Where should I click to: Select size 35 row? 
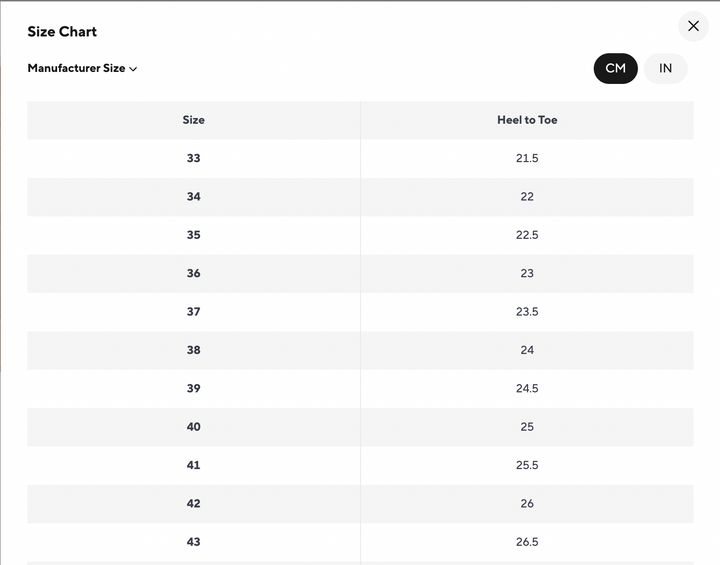pyautogui.click(x=193, y=235)
